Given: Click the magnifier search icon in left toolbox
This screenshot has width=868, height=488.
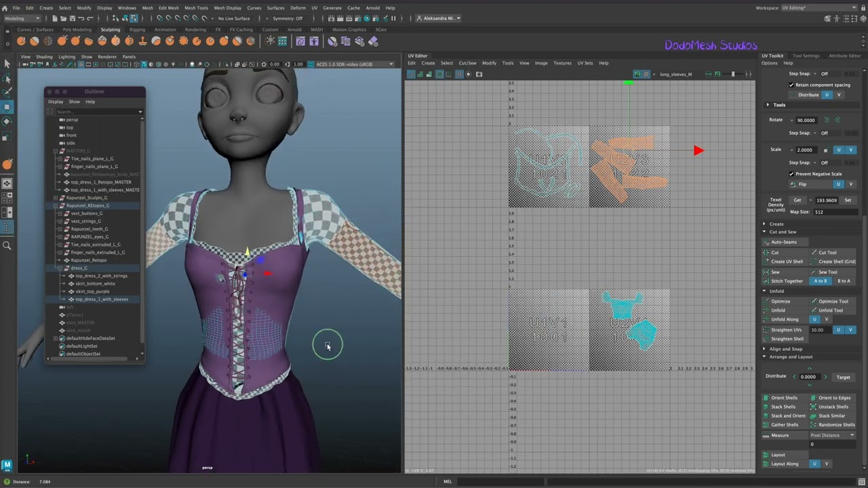Looking at the screenshot, I should (x=7, y=245).
